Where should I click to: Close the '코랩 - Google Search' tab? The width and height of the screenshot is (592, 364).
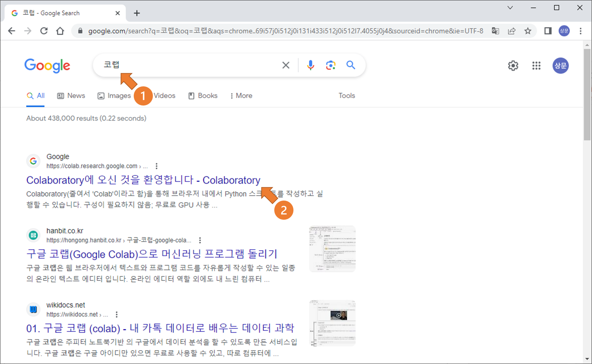118,13
